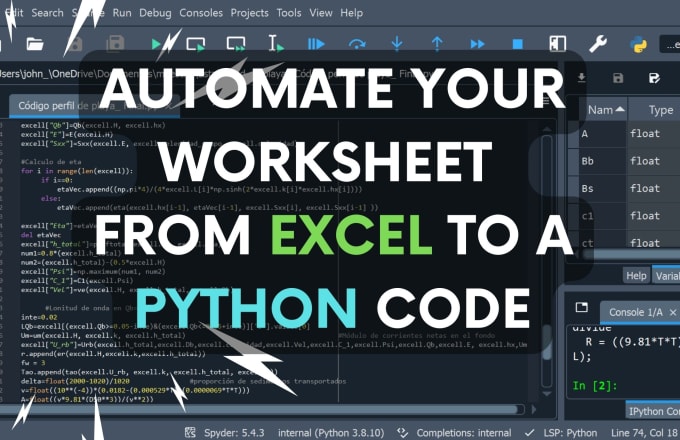Switch to the Help pane tab
680x440 pixels.
click(x=636, y=276)
